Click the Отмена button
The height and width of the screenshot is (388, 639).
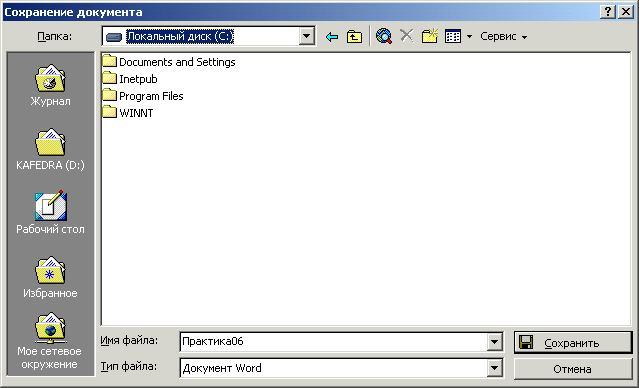click(573, 369)
